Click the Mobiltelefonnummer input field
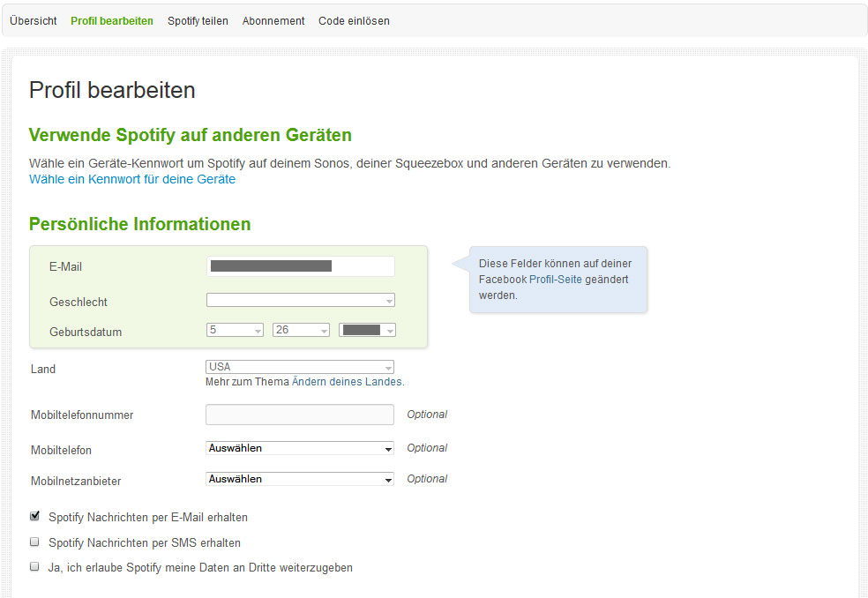The image size is (868, 598). [300, 415]
